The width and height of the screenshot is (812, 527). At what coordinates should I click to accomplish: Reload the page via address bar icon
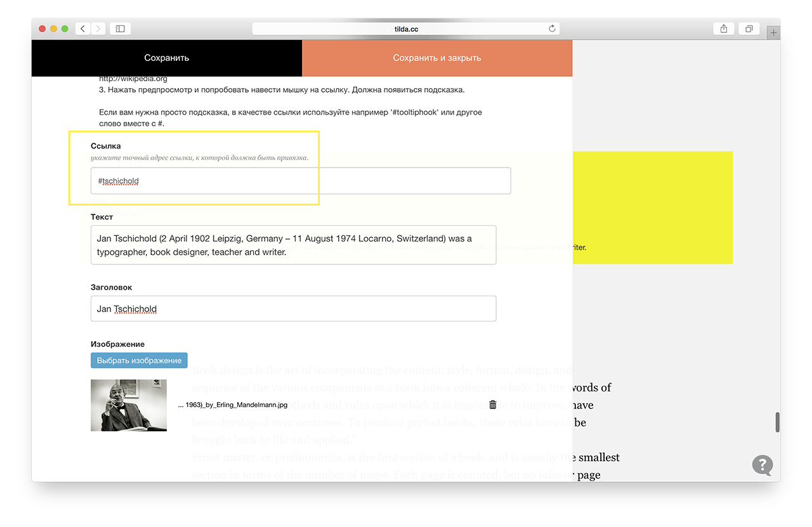(x=552, y=29)
